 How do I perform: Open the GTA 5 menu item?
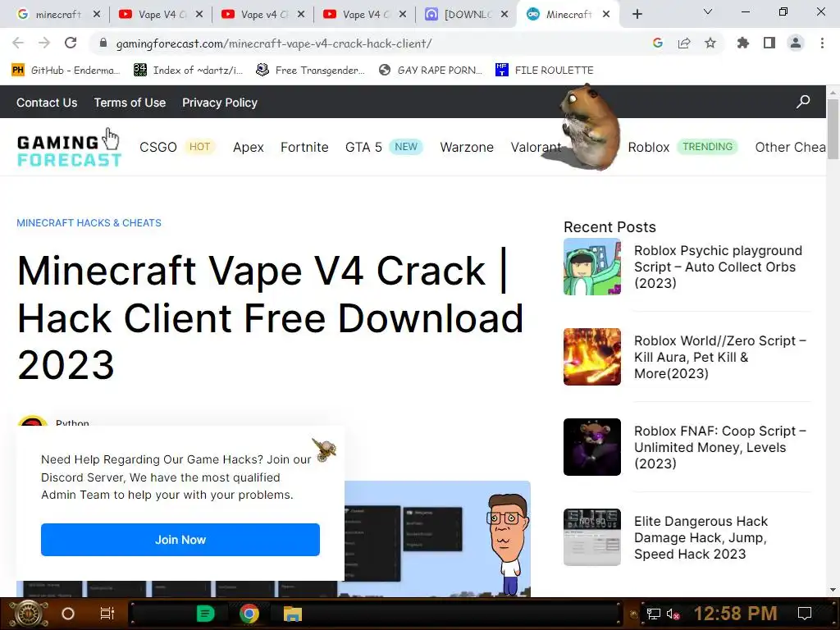pos(363,148)
